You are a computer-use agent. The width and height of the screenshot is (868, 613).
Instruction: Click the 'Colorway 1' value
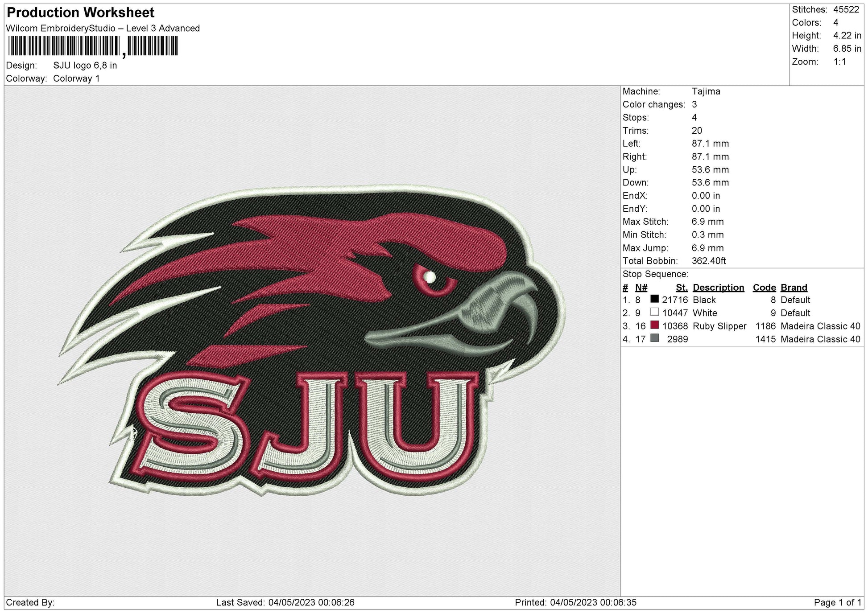[76, 79]
